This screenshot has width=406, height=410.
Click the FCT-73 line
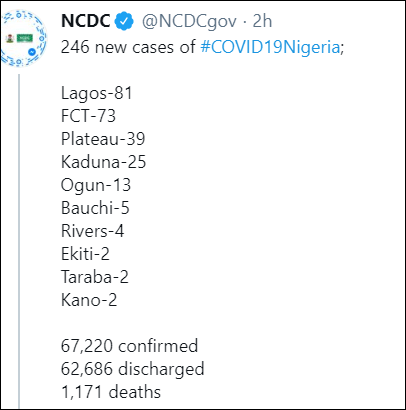[x=88, y=116]
